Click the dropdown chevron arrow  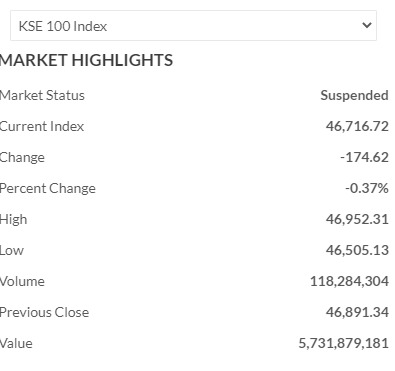click(x=367, y=25)
